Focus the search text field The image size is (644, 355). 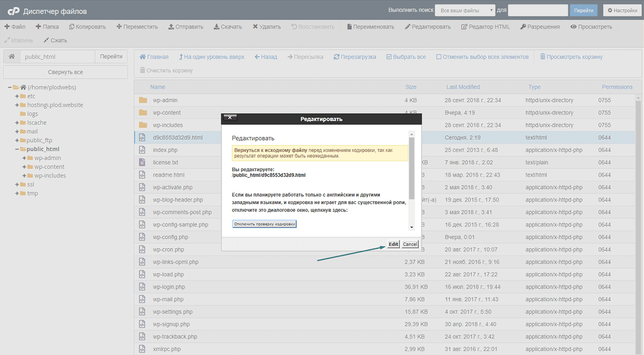coord(538,10)
